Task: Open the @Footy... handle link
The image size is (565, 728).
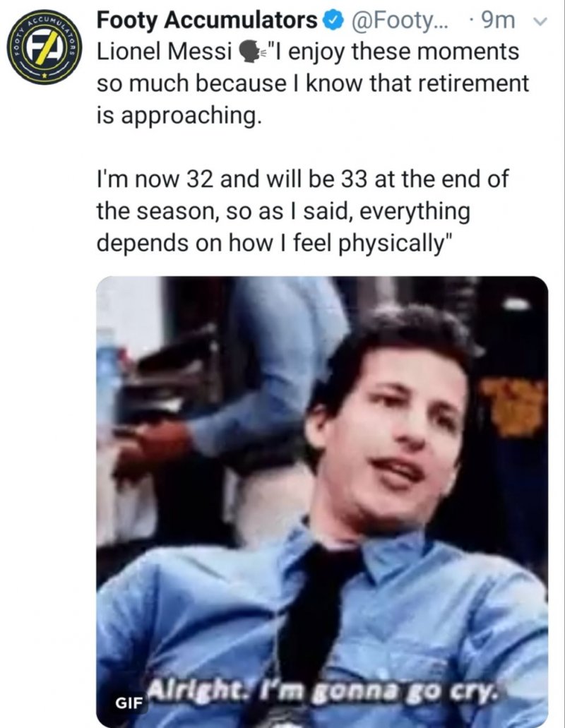Action: 400,21
